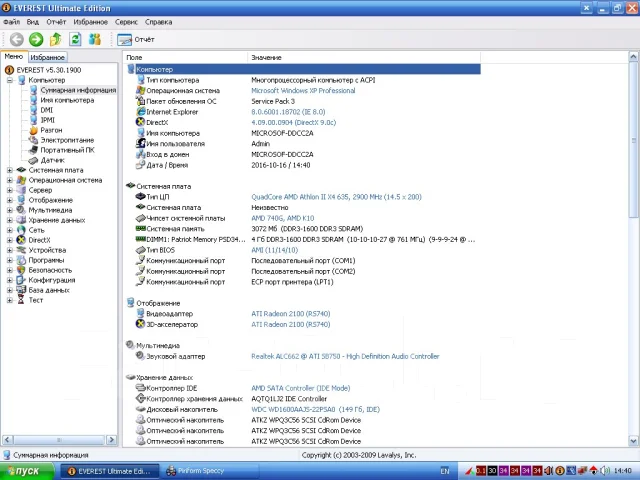The height and width of the screenshot is (480, 640).
Task: Open the WDC WD1600AAJS disk link
Action: point(316,409)
